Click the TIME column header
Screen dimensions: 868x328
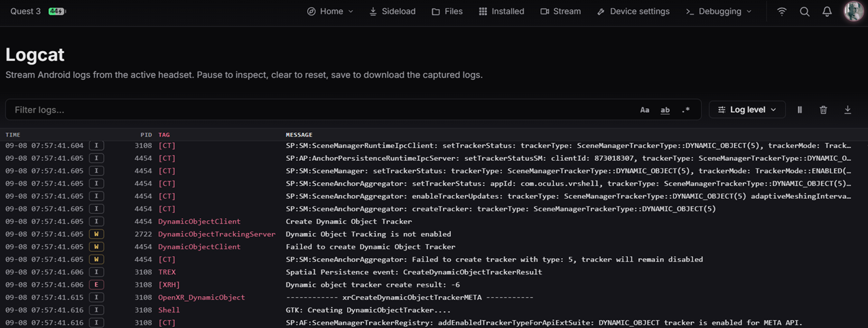pyautogui.click(x=13, y=135)
